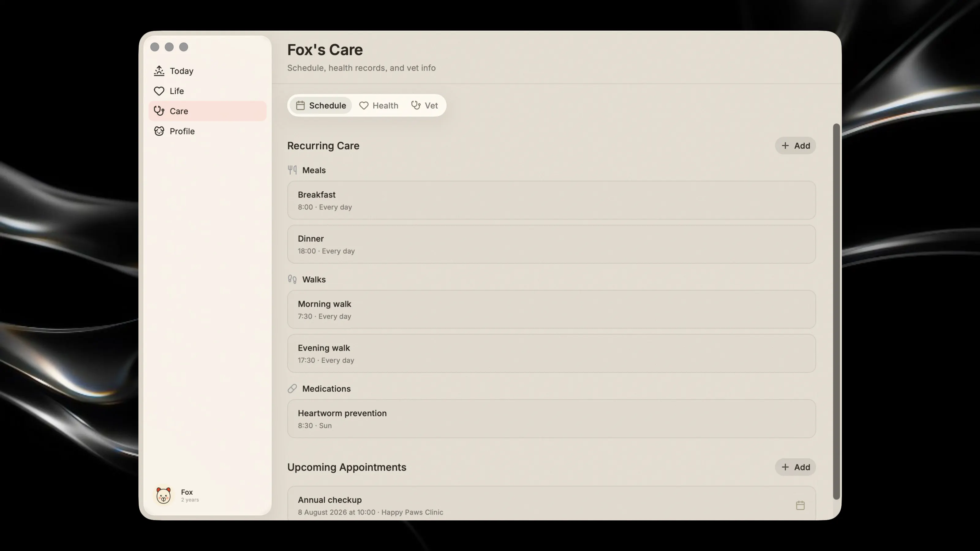Select Care in the sidebar
Screen dimensions: 980x551
(x=207, y=111)
